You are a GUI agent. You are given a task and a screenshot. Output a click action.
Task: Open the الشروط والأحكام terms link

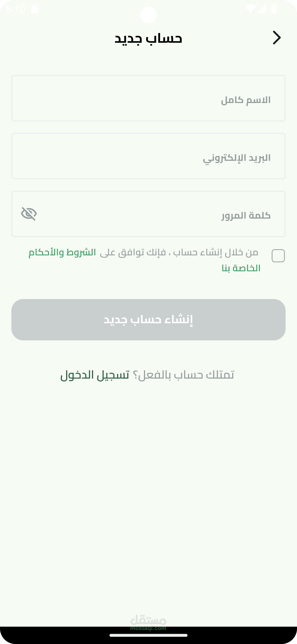click(62, 252)
